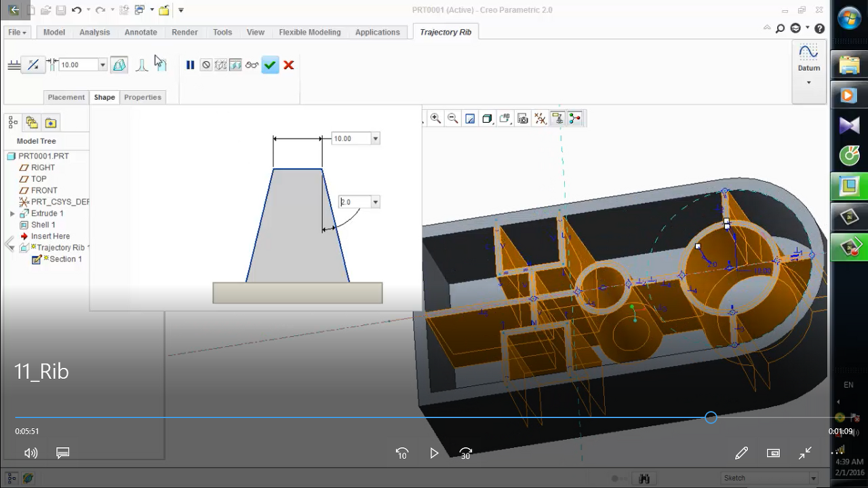
Task: Open the Display Style cube icon
Action: [487, 119]
